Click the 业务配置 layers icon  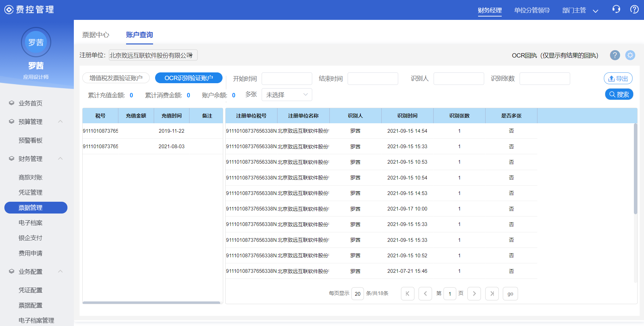pyautogui.click(x=11, y=271)
